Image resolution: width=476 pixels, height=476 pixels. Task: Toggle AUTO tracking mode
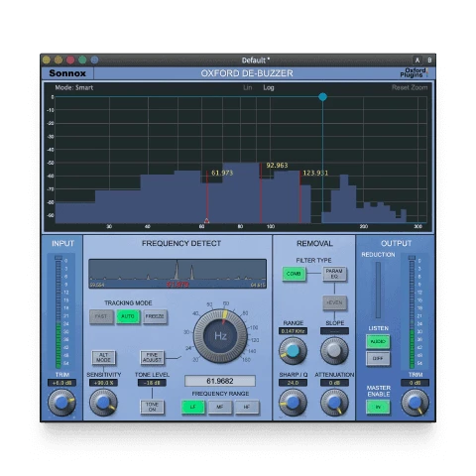coord(128,316)
